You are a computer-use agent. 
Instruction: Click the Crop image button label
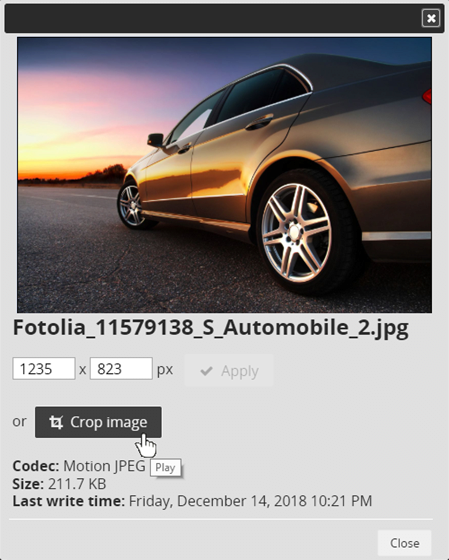pyautogui.click(x=109, y=422)
